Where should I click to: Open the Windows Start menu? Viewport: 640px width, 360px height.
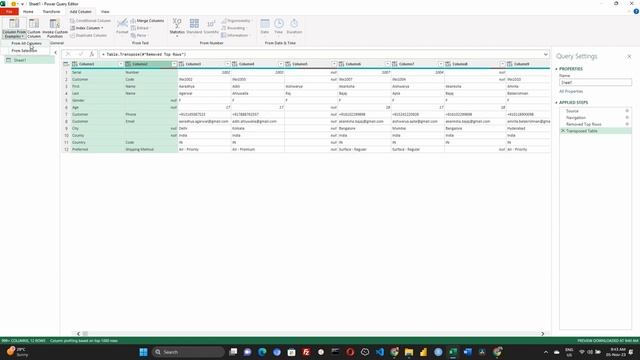(x=143, y=352)
